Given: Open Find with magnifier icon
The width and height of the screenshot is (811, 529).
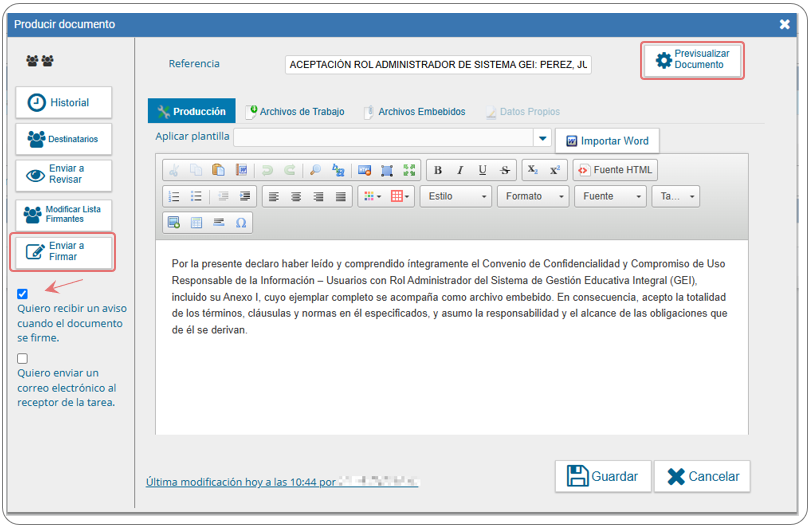Looking at the screenshot, I should pos(316,170).
